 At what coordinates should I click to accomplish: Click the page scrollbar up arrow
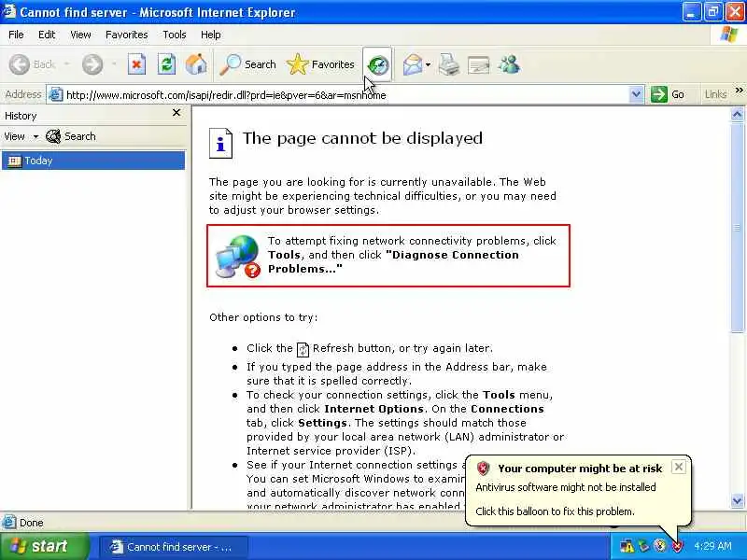pos(737,114)
